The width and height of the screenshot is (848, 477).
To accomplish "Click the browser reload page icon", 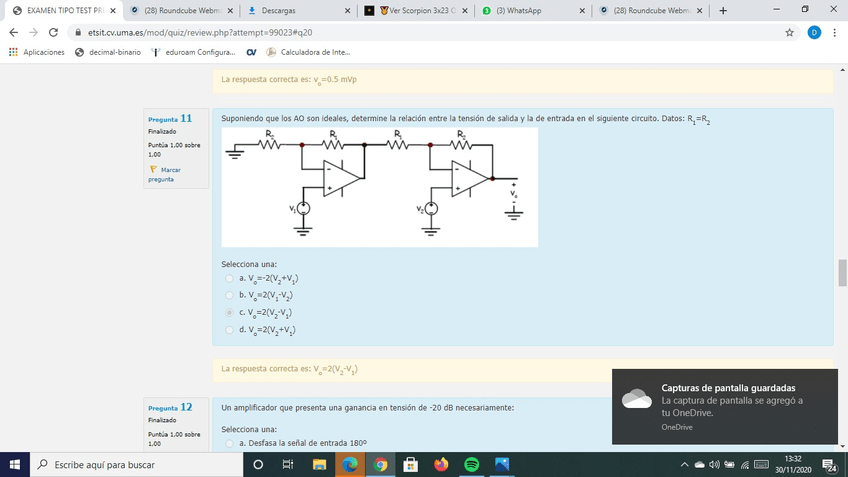I will tap(53, 32).
